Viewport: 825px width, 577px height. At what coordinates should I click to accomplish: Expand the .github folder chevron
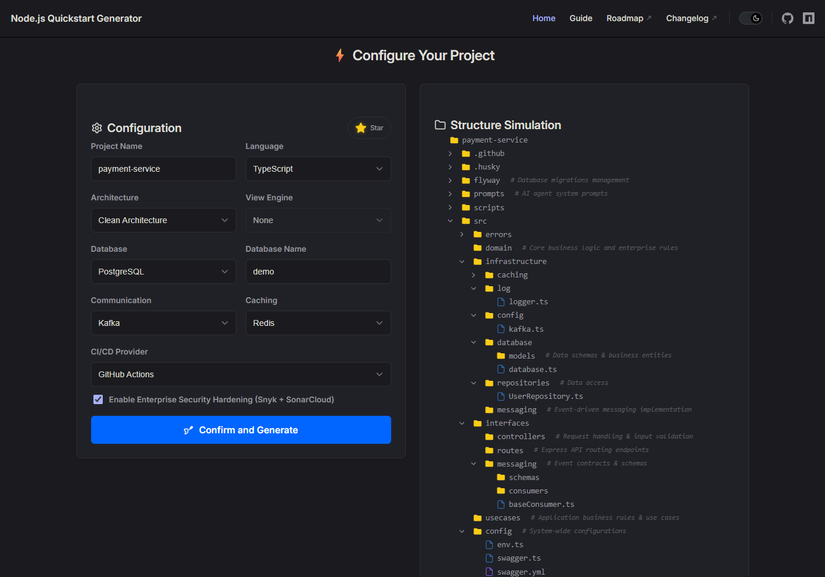pyautogui.click(x=450, y=154)
